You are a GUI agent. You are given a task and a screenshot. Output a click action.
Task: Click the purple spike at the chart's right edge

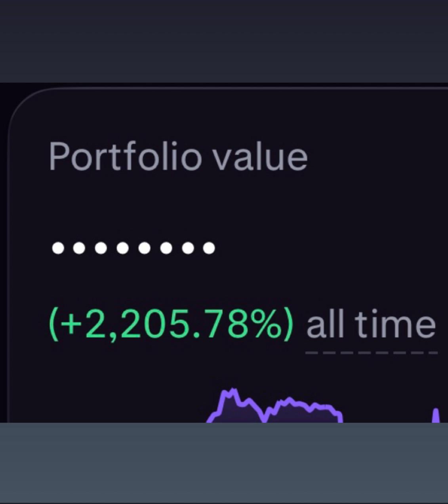coord(436,415)
